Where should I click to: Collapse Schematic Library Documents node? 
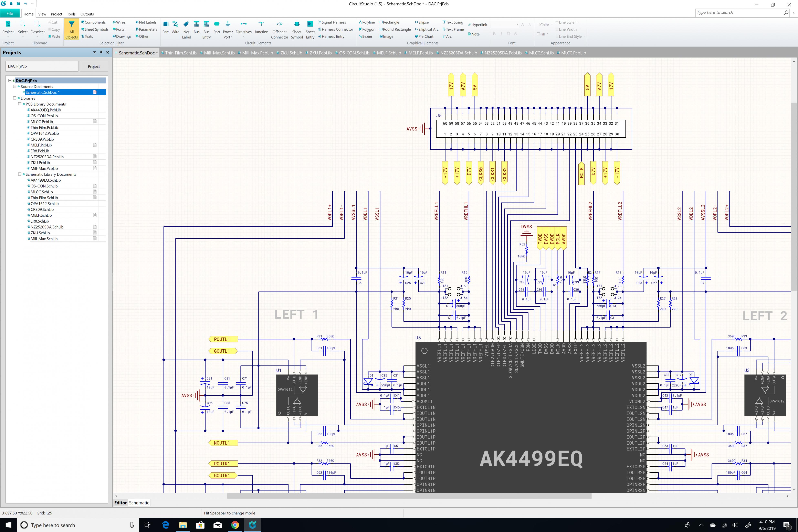[x=20, y=174]
